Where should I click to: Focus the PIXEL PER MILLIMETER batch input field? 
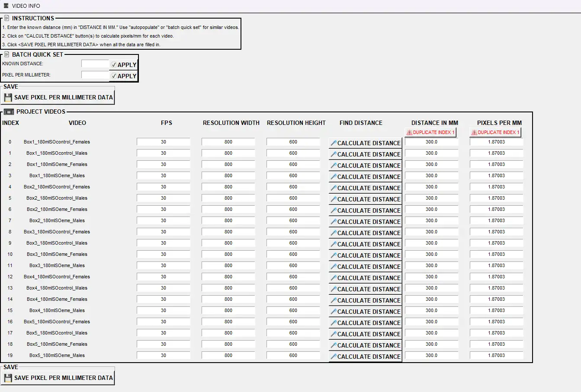tap(95, 75)
